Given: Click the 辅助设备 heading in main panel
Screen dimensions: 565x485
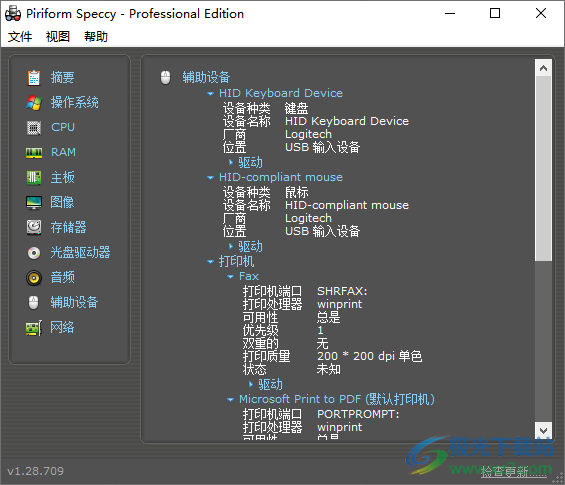Looking at the screenshot, I should pos(206,77).
